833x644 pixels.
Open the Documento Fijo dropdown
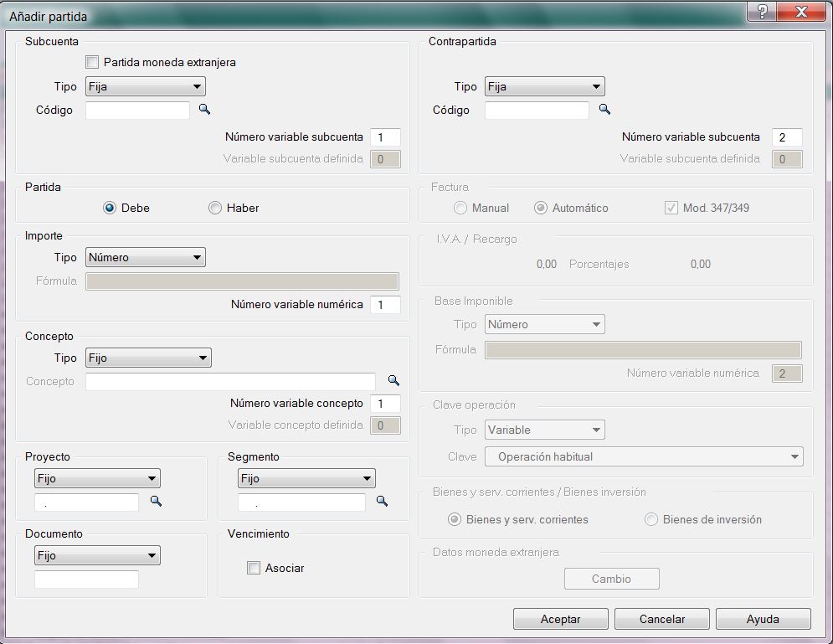(97, 555)
